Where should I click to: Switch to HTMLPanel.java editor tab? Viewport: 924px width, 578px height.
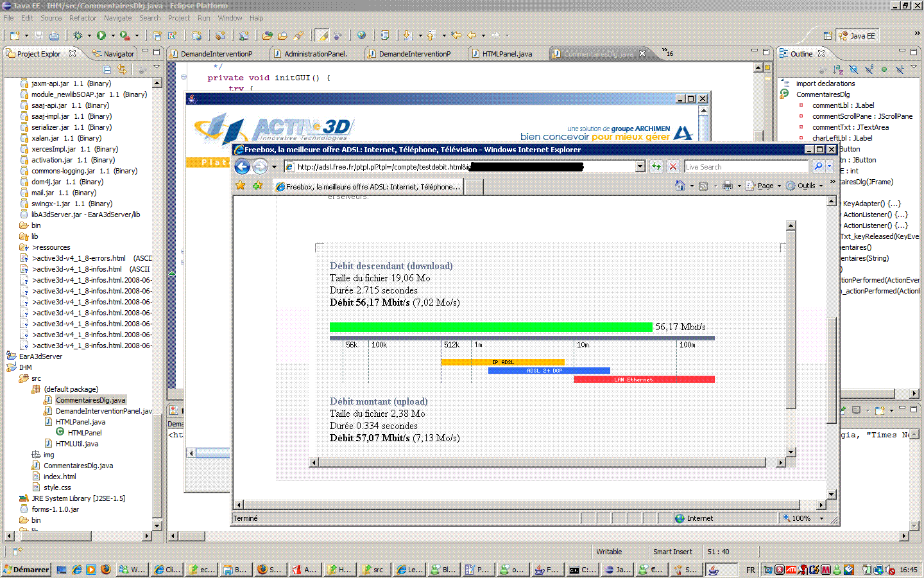pos(502,54)
